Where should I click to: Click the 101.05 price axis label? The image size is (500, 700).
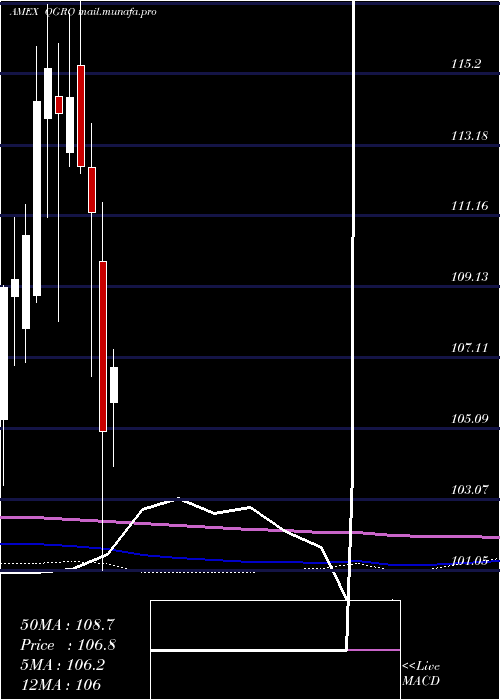tap(469, 560)
